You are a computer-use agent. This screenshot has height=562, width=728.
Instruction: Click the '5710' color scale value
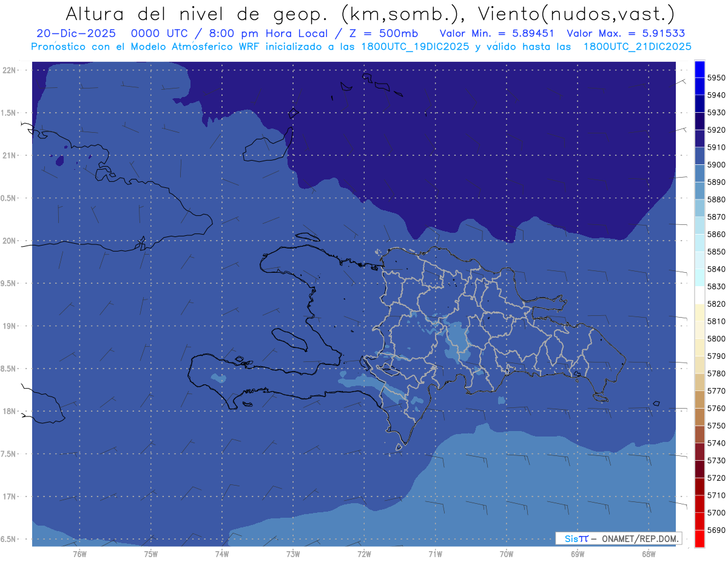[716, 495]
